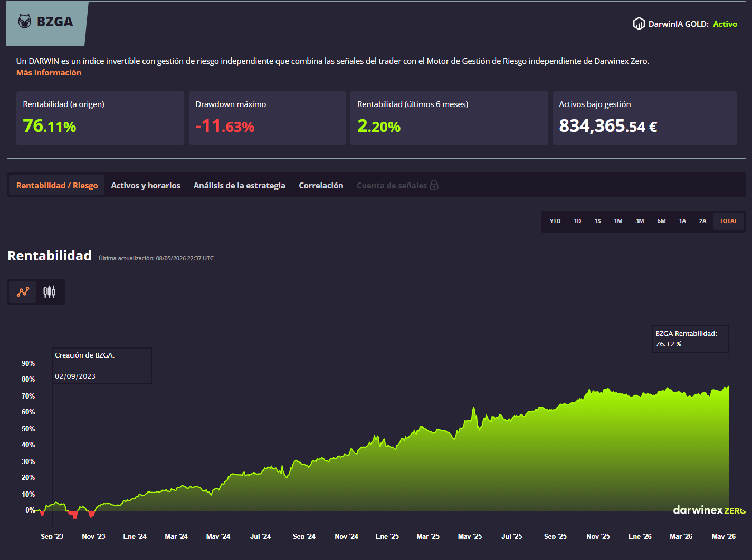Click the Nov '24 axis label
The image size is (752, 560).
pos(346,536)
